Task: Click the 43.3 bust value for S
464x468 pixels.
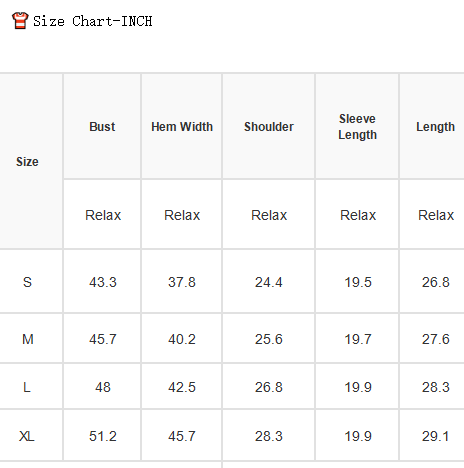Action: tap(103, 282)
